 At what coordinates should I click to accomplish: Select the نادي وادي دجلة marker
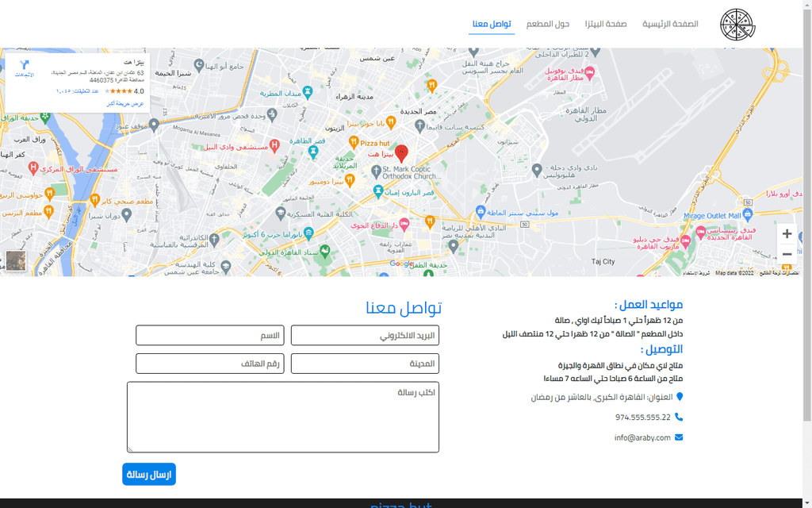[x=537, y=169]
